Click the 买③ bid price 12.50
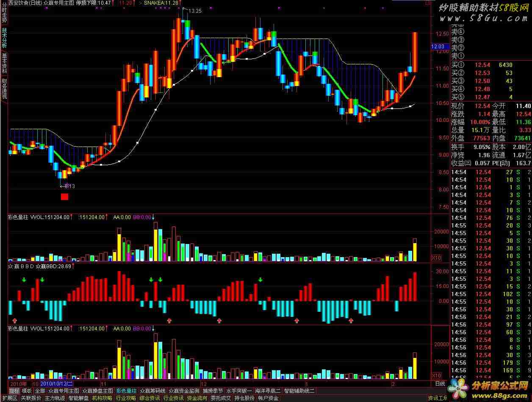 click(x=482, y=81)
